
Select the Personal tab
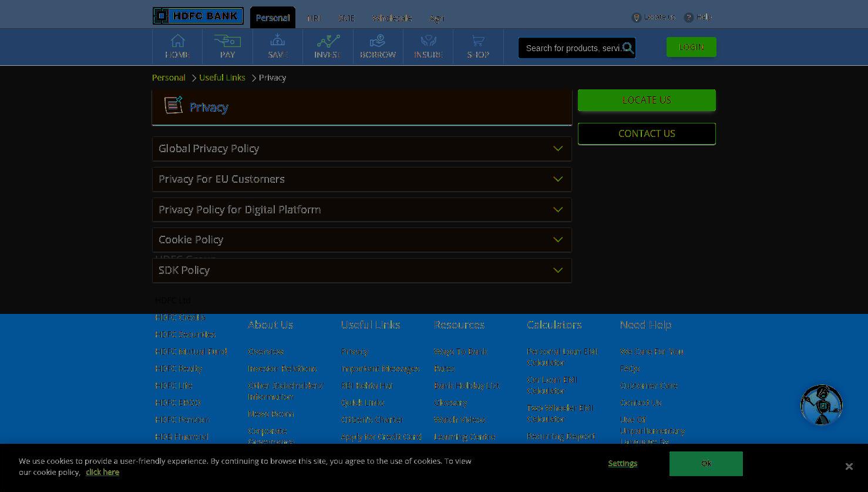click(272, 18)
